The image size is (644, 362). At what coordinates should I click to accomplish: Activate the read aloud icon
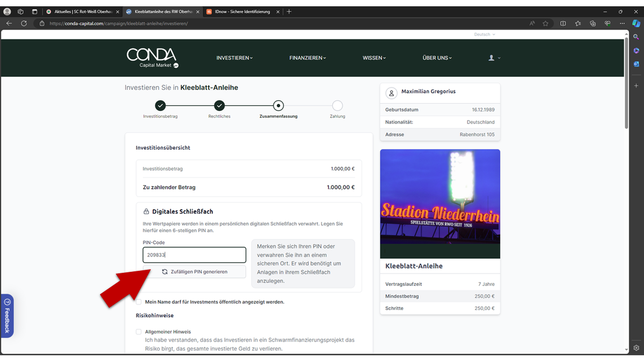(532, 24)
